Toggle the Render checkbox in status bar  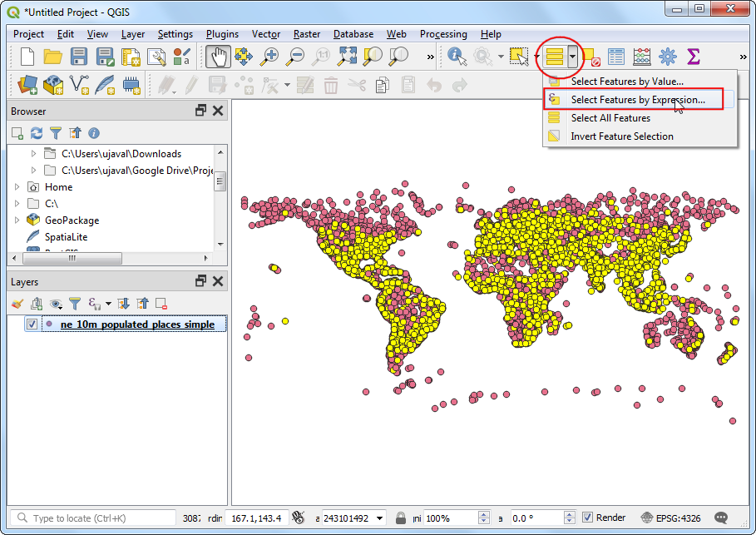587,518
